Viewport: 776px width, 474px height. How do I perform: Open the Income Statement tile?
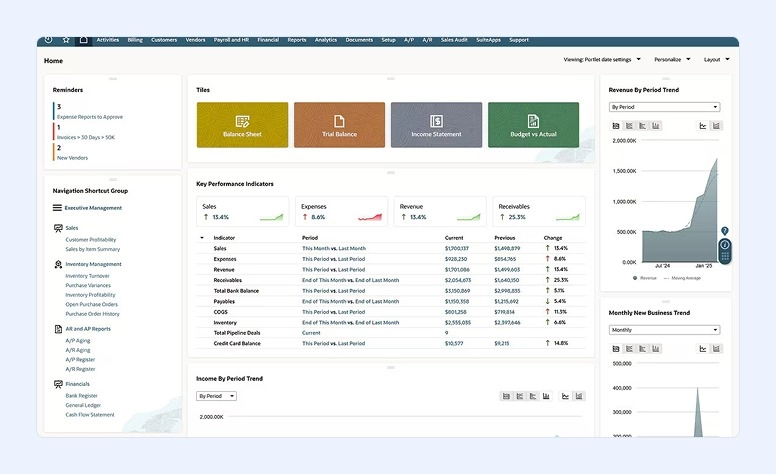pos(436,125)
